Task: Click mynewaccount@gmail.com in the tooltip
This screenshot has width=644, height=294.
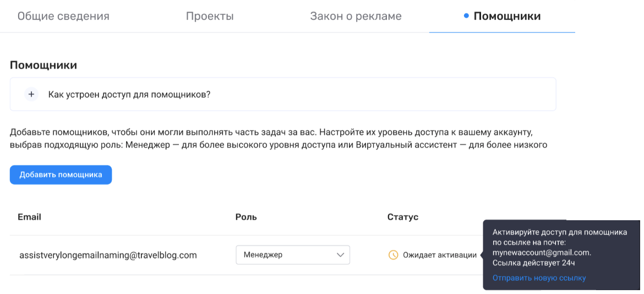Action: [x=541, y=253]
